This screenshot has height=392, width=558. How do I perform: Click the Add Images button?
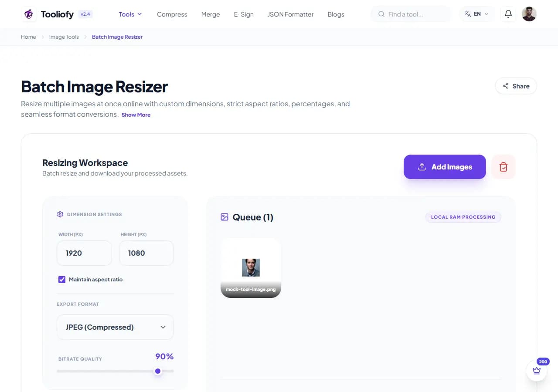point(445,167)
